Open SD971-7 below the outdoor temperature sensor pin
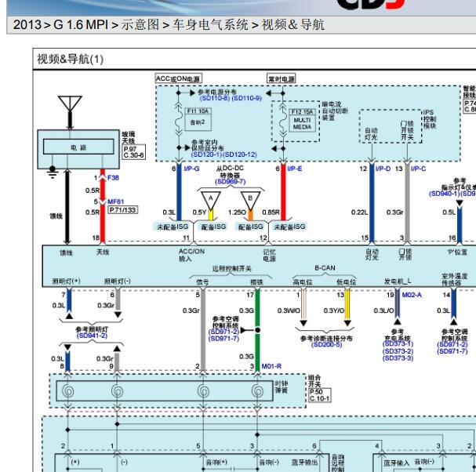The width and height of the screenshot is (476, 472). tap(452, 351)
